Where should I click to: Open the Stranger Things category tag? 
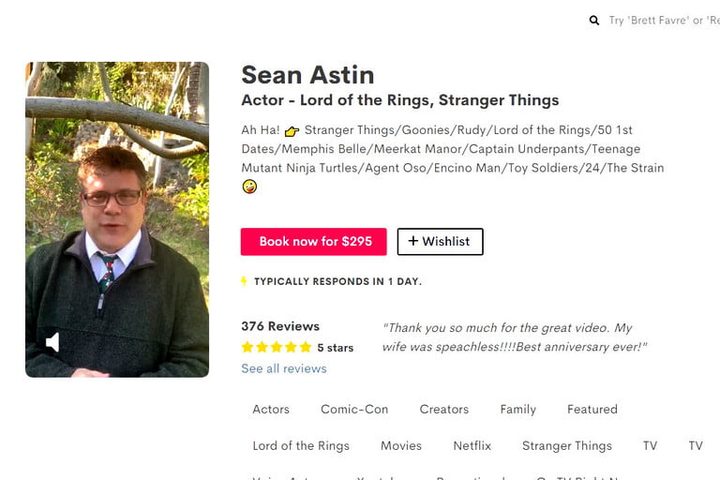tap(567, 446)
